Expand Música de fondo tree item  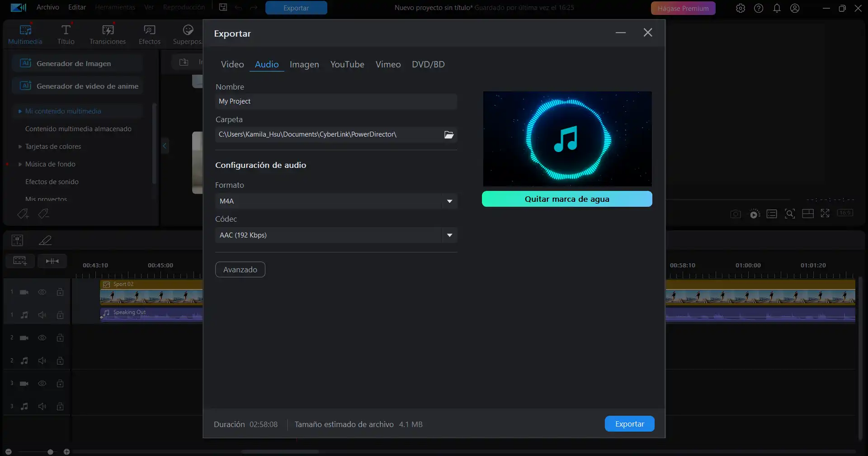click(x=20, y=164)
